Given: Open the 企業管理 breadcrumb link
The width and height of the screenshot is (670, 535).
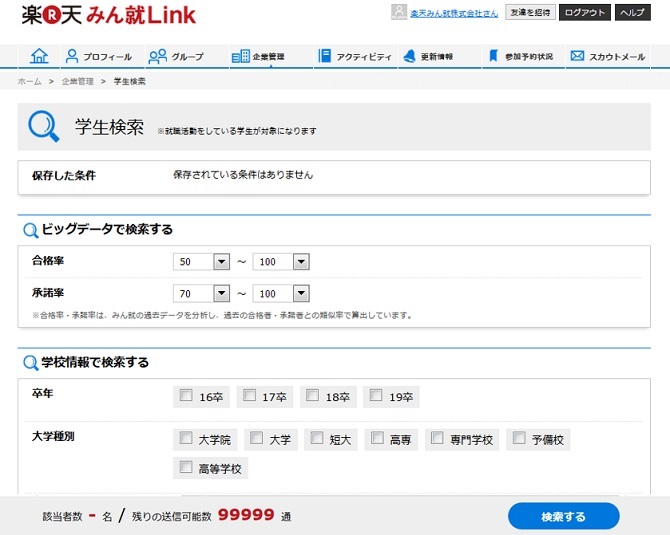Looking at the screenshot, I should 75,81.
